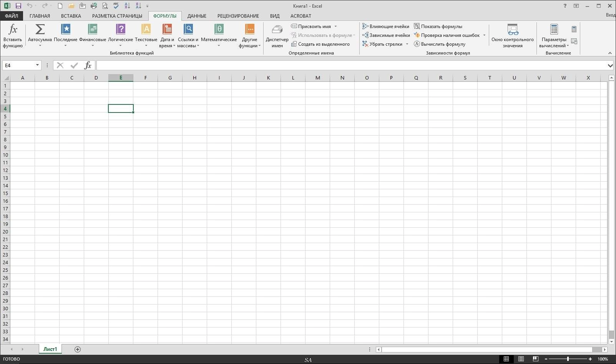Open ribbon display options

pyautogui.click(x=576, y=6)
